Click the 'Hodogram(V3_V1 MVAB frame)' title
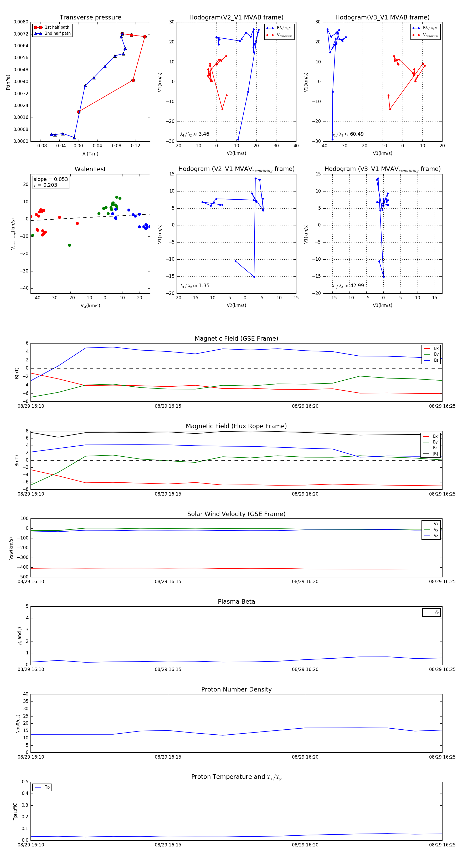The height and width of the screenshot is (868, 473). click(382, 18)
